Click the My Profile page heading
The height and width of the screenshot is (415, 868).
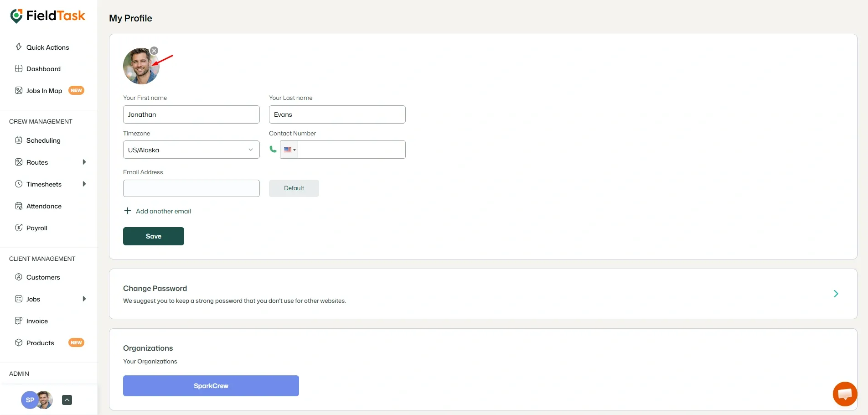pyautogui.click(x=130, y=18)
